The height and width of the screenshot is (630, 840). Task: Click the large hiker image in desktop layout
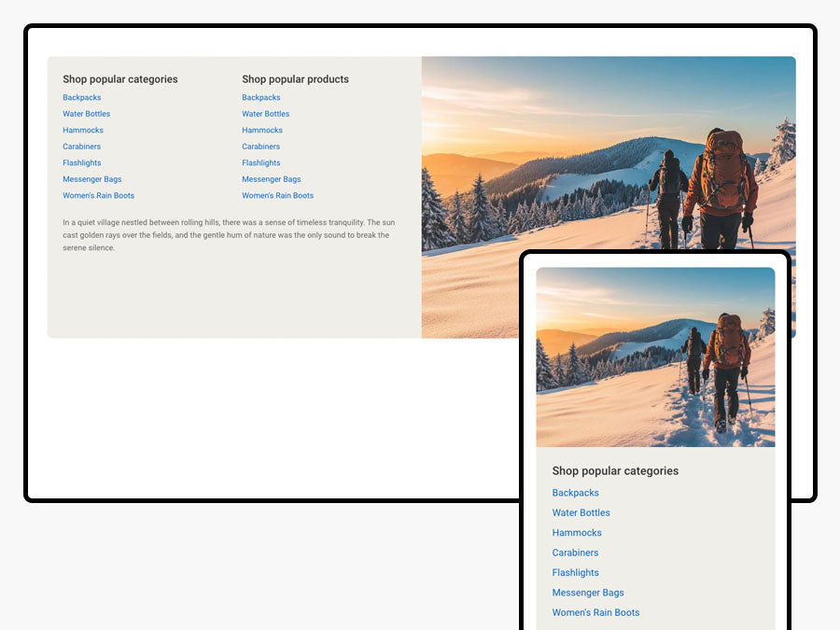tap(607, 149)
